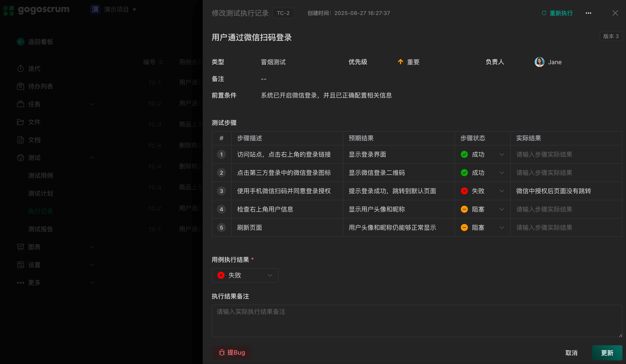
Task: Open the three-dots more options menu
Action: [x=588, y=13]
